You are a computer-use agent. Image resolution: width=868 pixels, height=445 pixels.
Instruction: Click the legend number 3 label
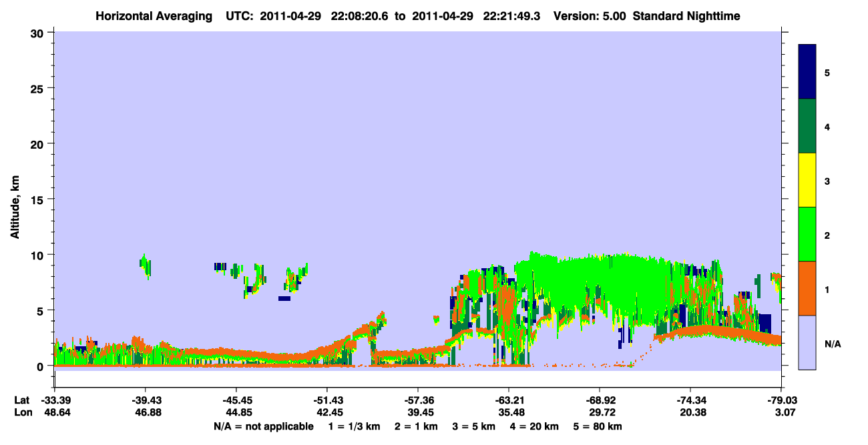click(x=827, y=181)
